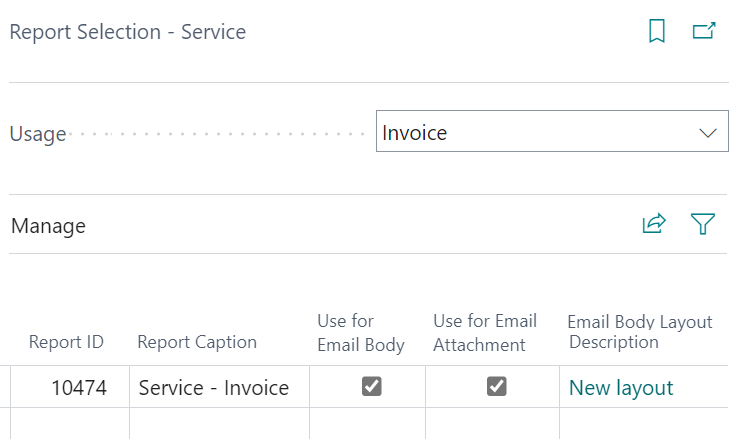Click the Email Body Layout Description header

click(x=639, y=332)
